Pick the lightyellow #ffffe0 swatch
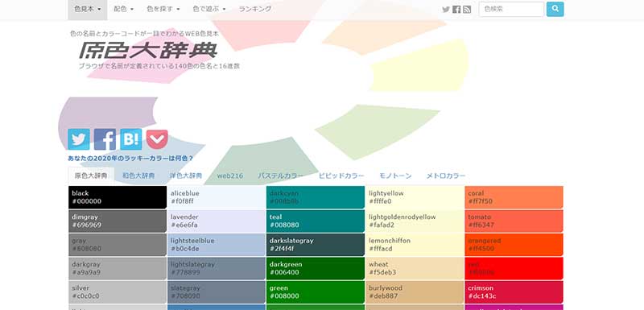 (415, 197)
